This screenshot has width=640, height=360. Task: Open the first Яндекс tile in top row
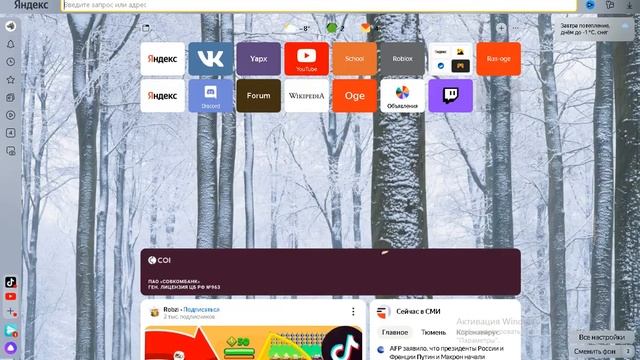pos(162,59)
